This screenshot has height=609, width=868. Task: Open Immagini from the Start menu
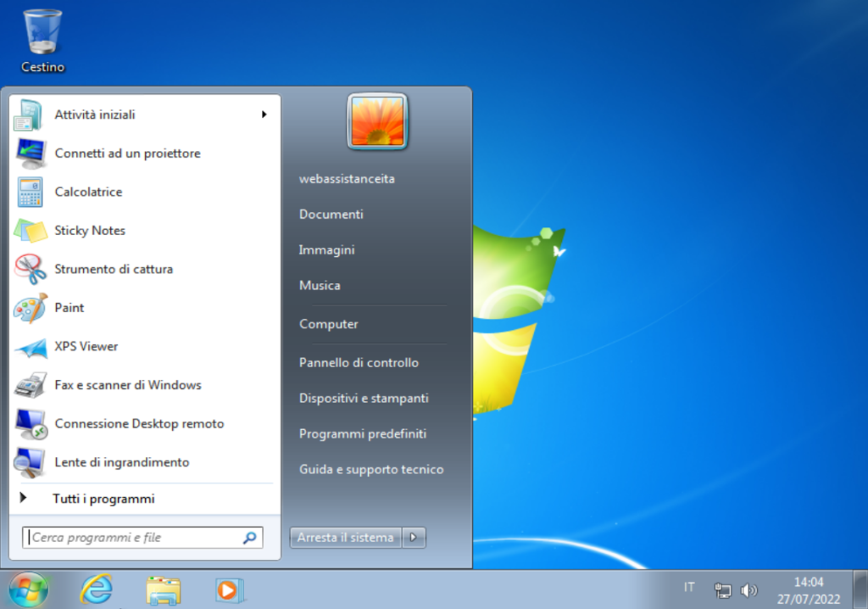click(326, 250)
